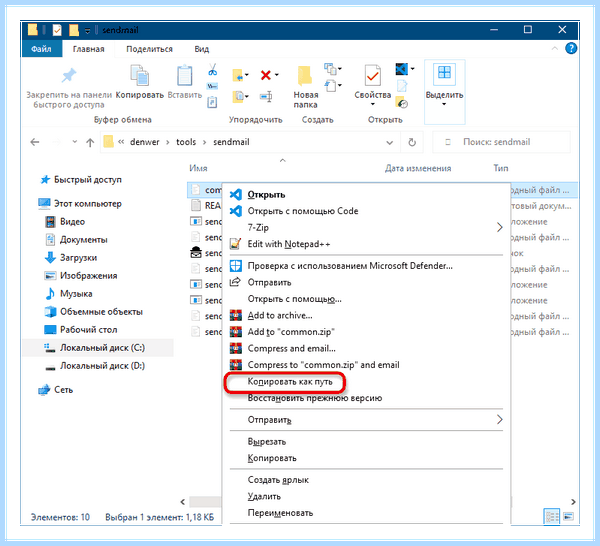Viewport: 600px width, 546px height.
Task: Click Переименовать in context menu
Action: pyautogui.click(x=280, y=513)
